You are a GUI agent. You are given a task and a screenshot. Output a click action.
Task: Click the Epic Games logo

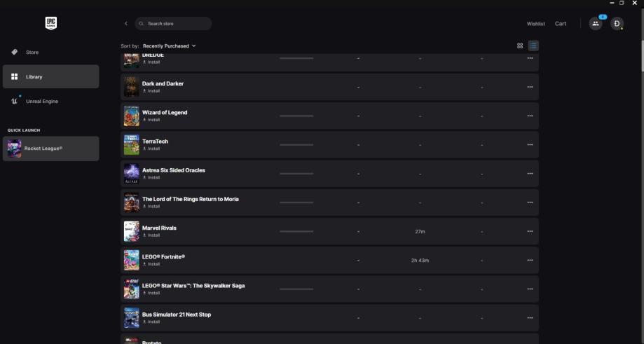[x=51, y=23]
